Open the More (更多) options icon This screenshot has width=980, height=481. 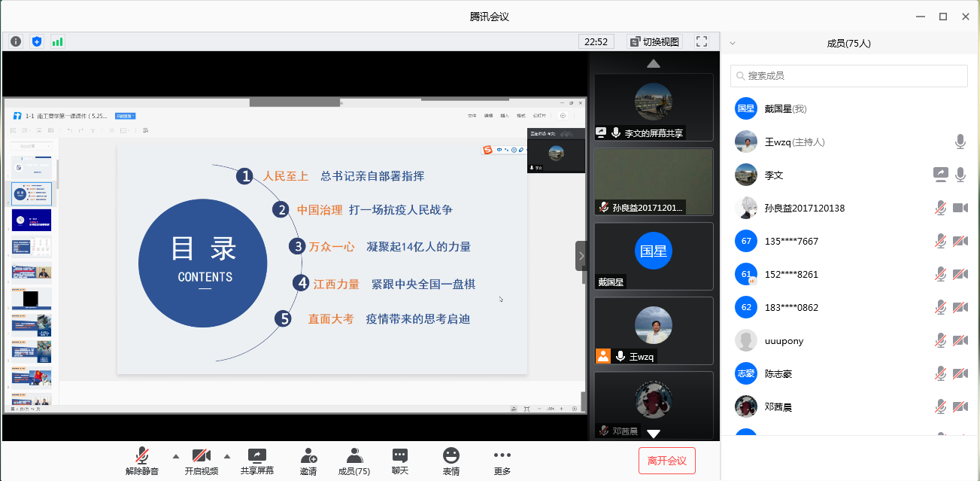502,461
